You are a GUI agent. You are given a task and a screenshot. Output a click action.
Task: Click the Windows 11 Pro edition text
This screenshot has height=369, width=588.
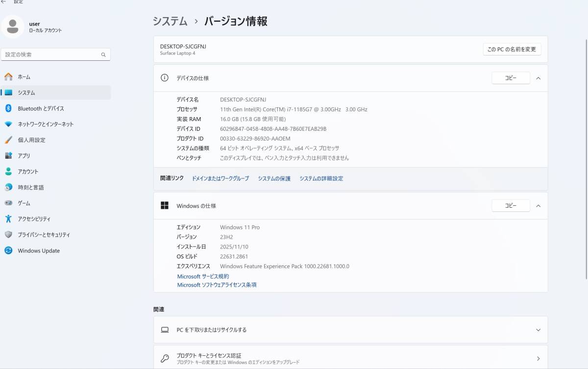pyautogui.click(x=240, y=227)
